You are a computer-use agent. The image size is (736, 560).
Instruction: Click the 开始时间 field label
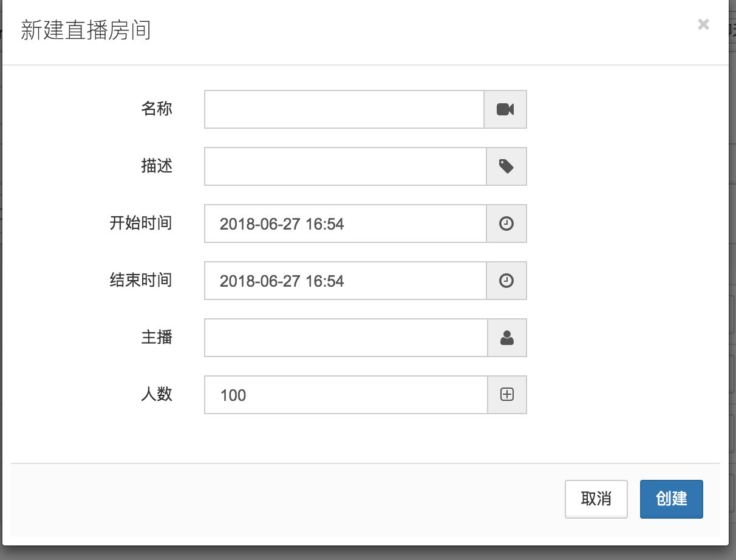[x=141, y=223]
